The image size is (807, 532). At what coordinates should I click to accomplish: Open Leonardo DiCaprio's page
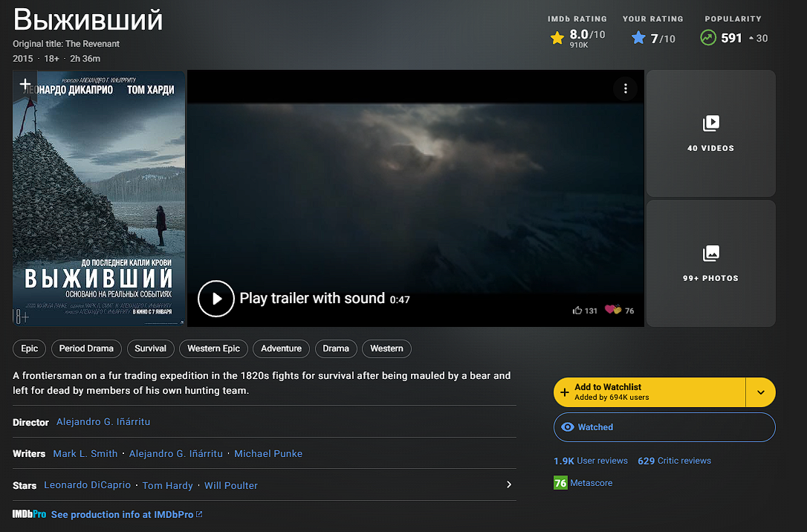tap(88, 485)
